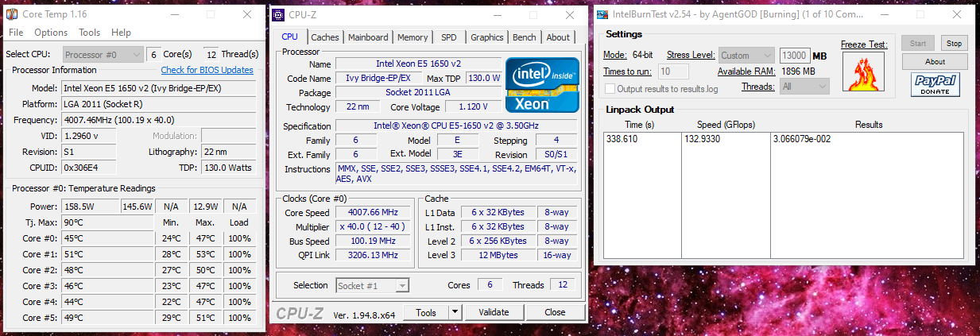This screenshot has height=336, width=980.
Task: Switch to the Mainboard tab
Action: (368, 37)
